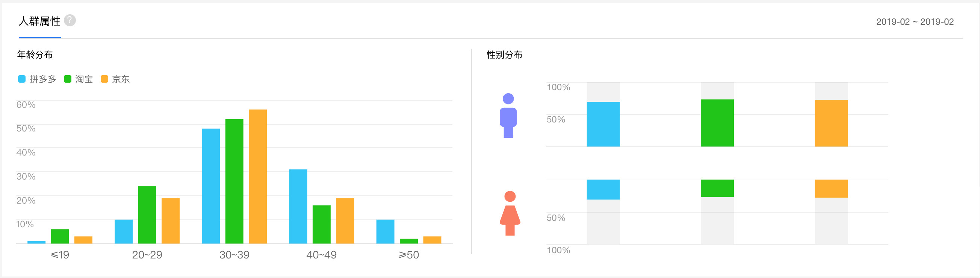Toggle the 淘宝 legend series

pyautogui.click(x=79, y=79)
